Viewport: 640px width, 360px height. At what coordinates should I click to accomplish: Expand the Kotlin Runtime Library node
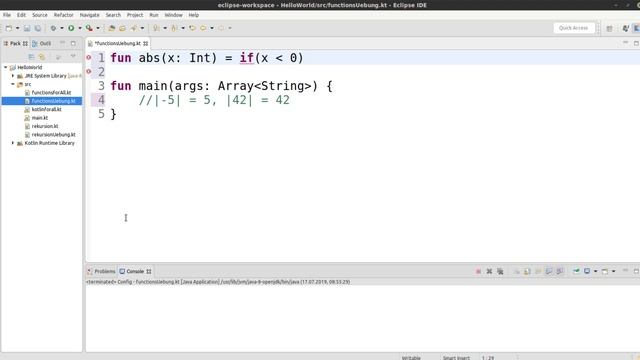(x=13, y=143)
